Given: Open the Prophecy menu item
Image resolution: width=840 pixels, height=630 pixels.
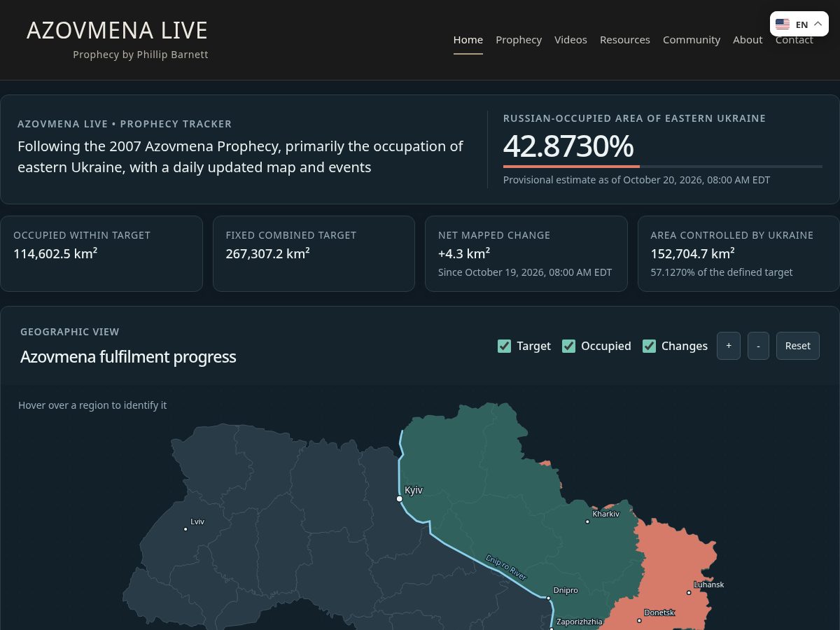Looking at the screenshot, I should coord(519,40).
